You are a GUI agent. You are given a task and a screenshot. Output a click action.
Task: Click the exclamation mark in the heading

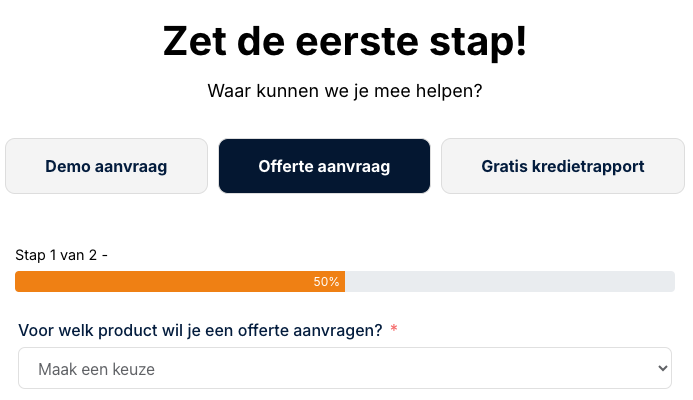point(518,42)
